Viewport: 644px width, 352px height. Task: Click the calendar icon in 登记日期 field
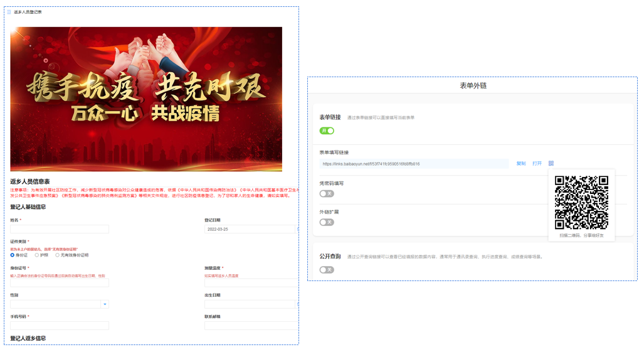(297, 230)
